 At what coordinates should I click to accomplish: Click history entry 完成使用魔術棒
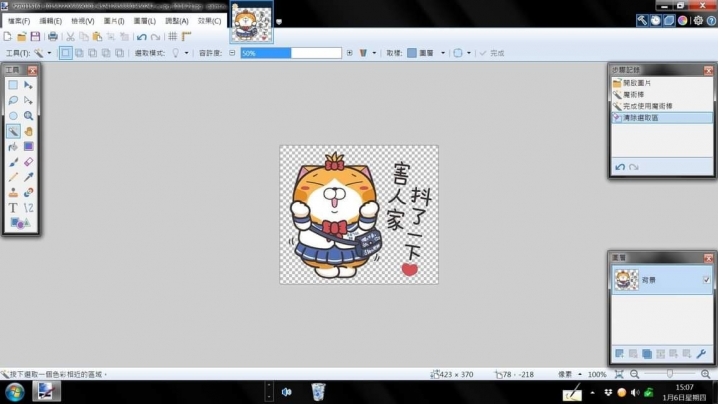tap(662, 106)
